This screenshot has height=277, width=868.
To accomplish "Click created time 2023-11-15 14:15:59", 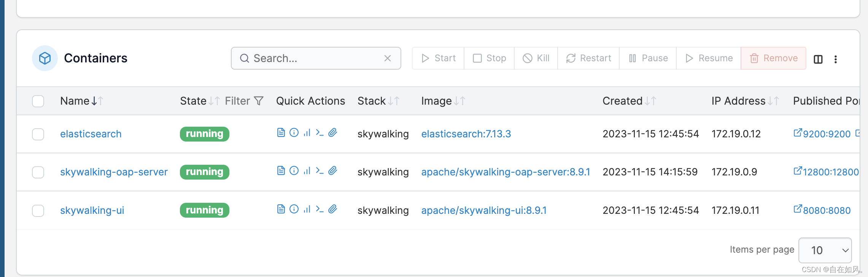I will coord(650,172).
